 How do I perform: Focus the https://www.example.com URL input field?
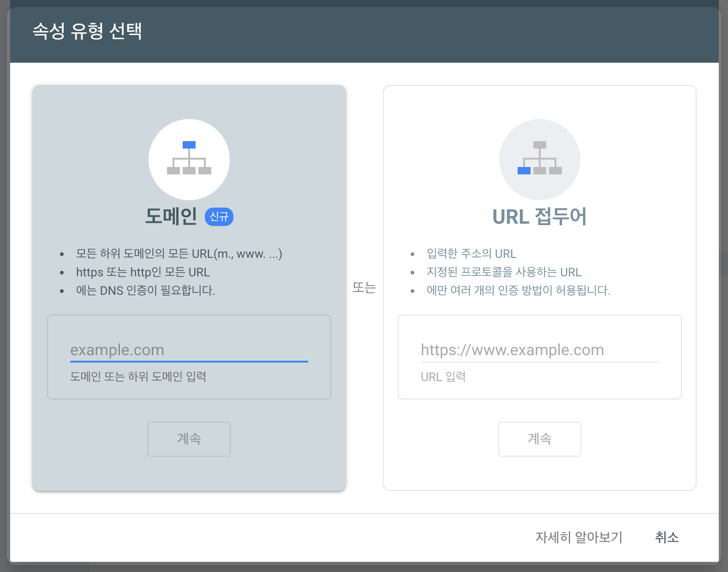pyautogui.click(x=540, y=350)
